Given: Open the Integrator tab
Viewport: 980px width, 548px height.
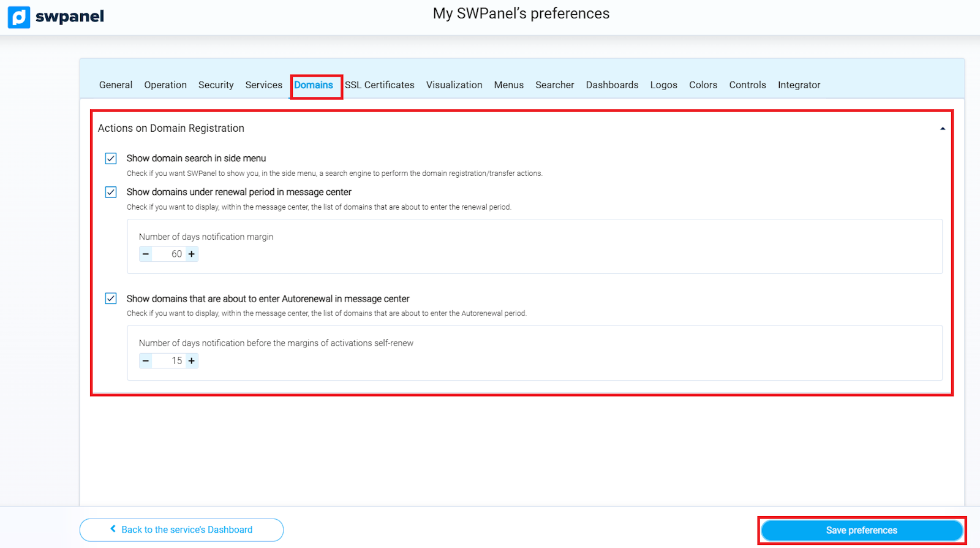Looking at the screenshot, I should (799, 85).
